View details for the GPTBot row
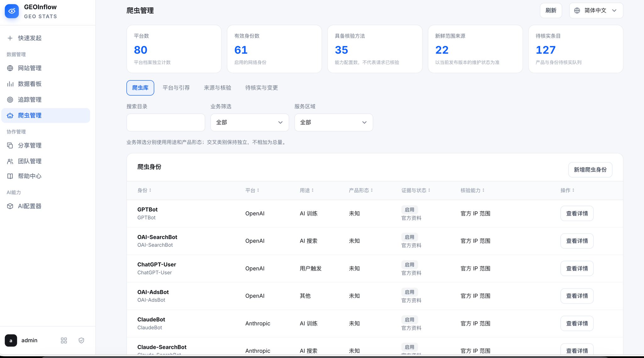The height and width of the screenshot is (358, 644). (x=577, y=213)
